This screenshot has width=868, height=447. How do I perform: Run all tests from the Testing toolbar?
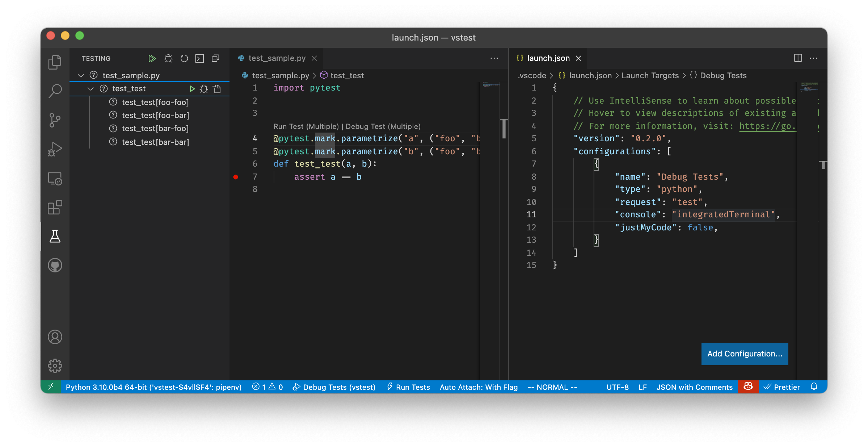(152, 58)
